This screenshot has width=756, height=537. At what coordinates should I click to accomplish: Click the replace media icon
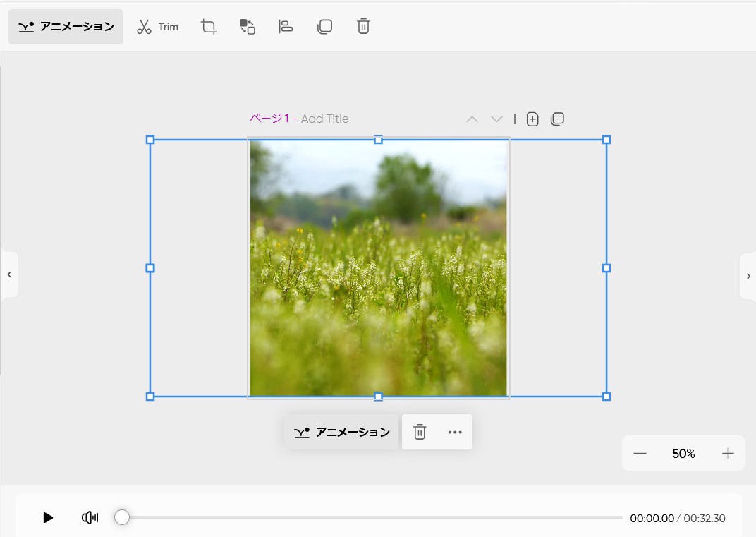pos(248,27)
